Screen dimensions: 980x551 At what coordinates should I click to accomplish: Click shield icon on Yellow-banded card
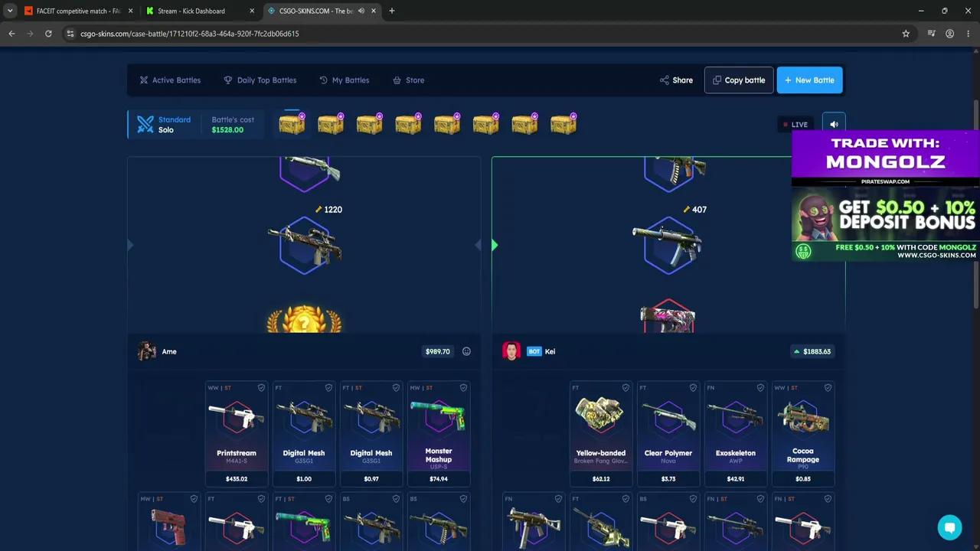click(x=626, y=388)
